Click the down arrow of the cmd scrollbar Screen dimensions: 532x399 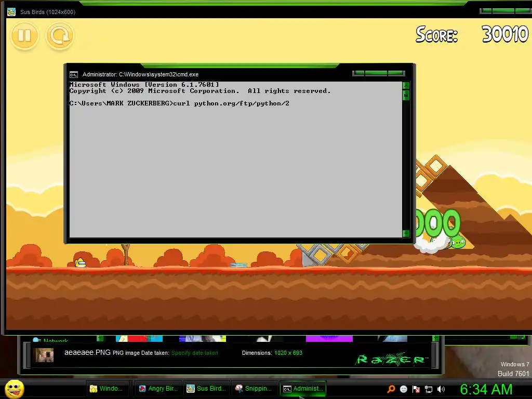(406, 233)
